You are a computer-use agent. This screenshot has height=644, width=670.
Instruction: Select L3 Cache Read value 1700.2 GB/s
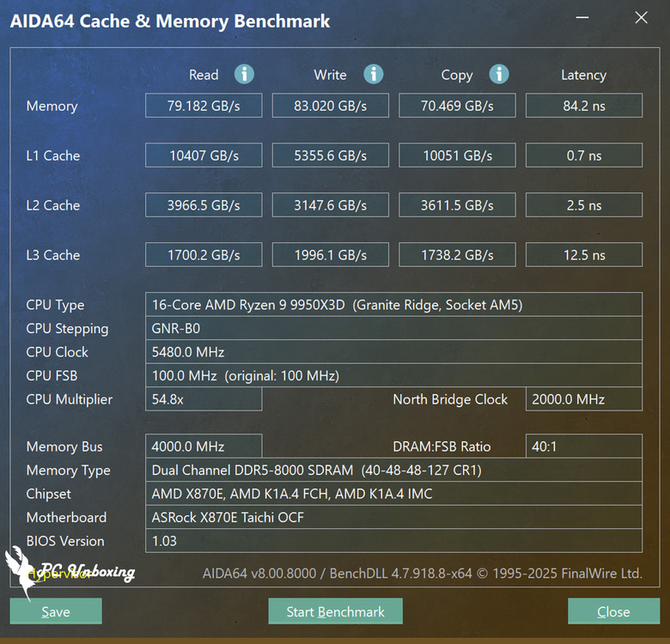(204, 254)
